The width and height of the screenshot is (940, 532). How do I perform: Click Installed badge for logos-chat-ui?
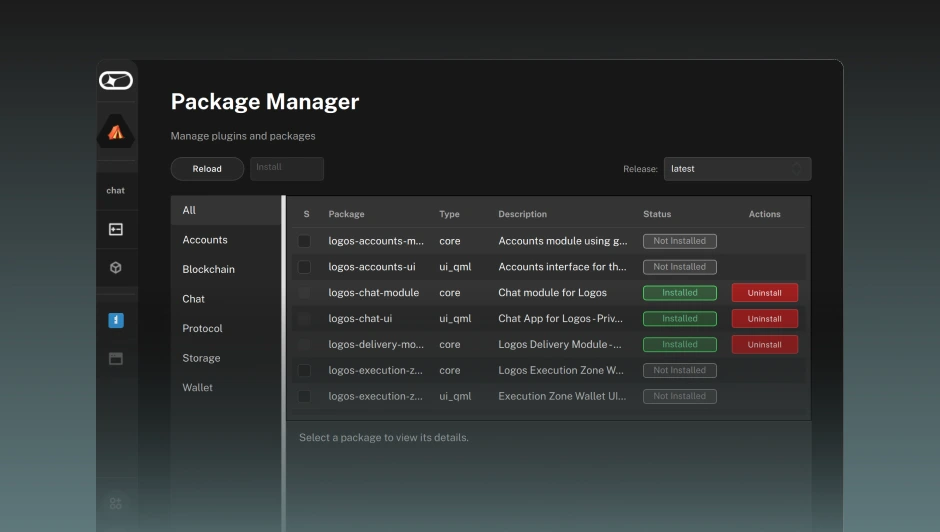click(x=680, y=318)
